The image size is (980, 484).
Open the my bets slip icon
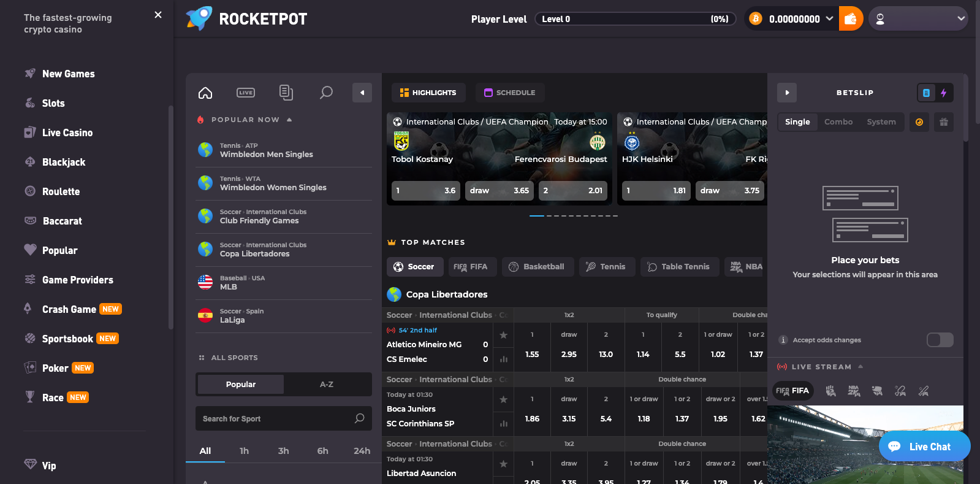coord(286,93)
